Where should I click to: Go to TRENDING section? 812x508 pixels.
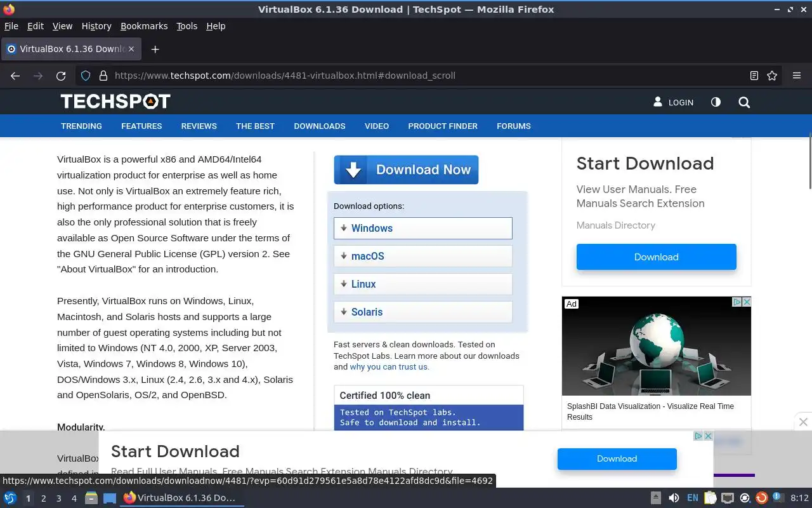[x=81, y=126]
